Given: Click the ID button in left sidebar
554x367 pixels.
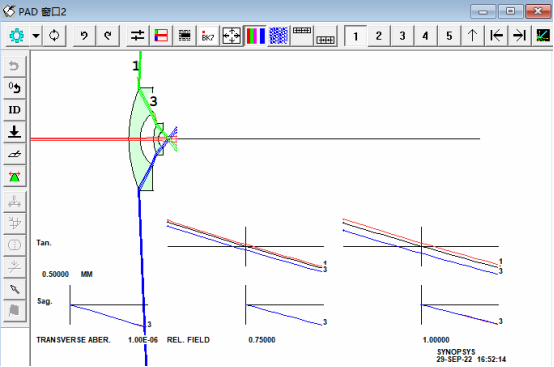Looking at the screenshot, I should [14, 110].
